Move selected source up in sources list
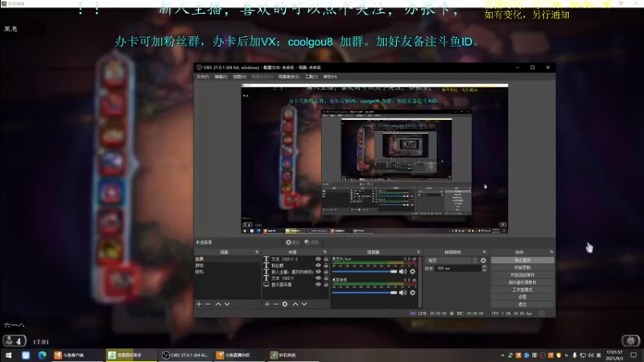This screenshot has height=362, width=644. (295, 304)
